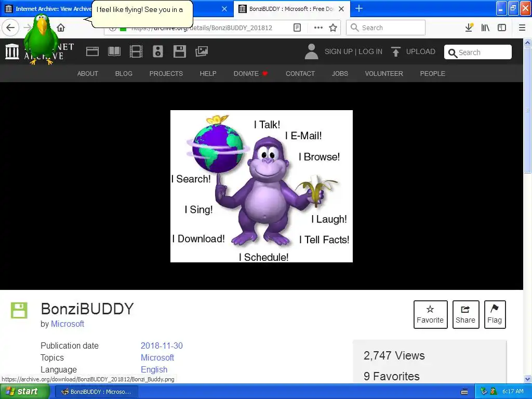Open the PROJECTS menu item
Image resolution: width=532 pixels, height=399 pixels.
tap(166, 74)
